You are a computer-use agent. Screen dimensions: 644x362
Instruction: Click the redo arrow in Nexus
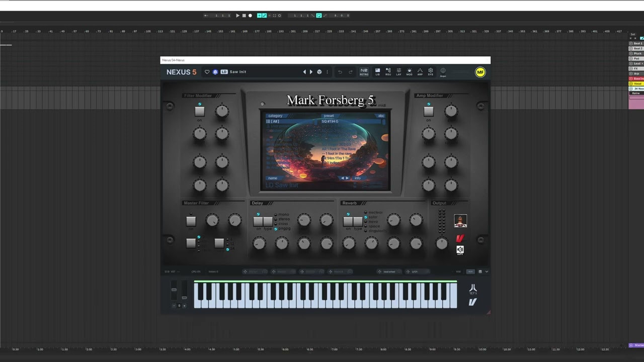tap(351, 72)
